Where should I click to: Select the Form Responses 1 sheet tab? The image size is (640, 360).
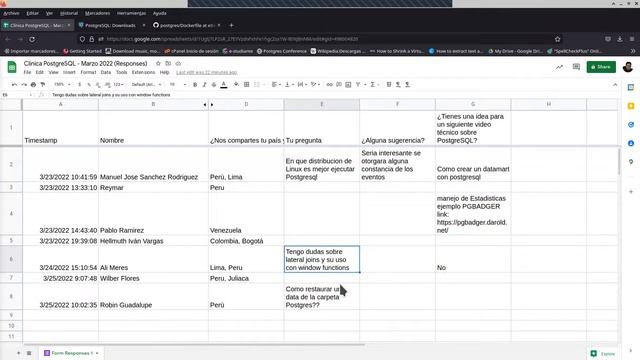[71, 353]
